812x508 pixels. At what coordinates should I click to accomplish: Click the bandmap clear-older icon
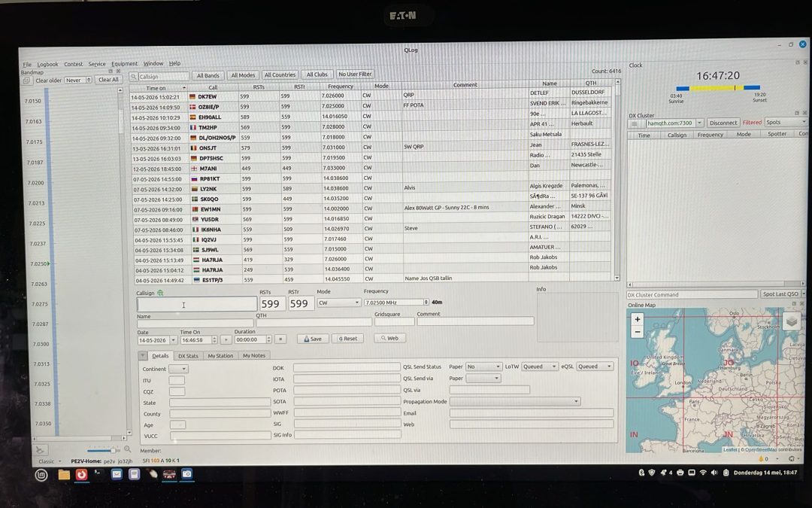point(26,81)
